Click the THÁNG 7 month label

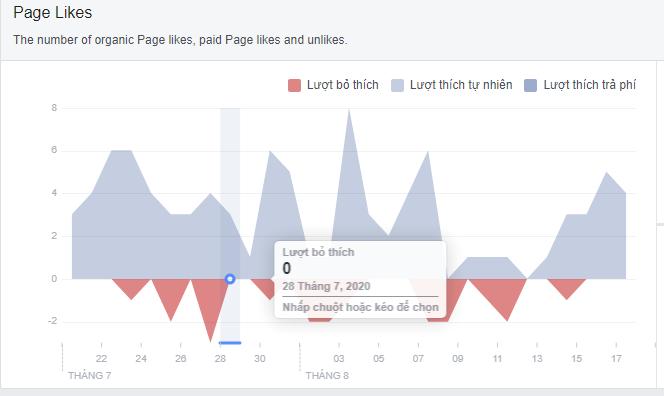89,376
